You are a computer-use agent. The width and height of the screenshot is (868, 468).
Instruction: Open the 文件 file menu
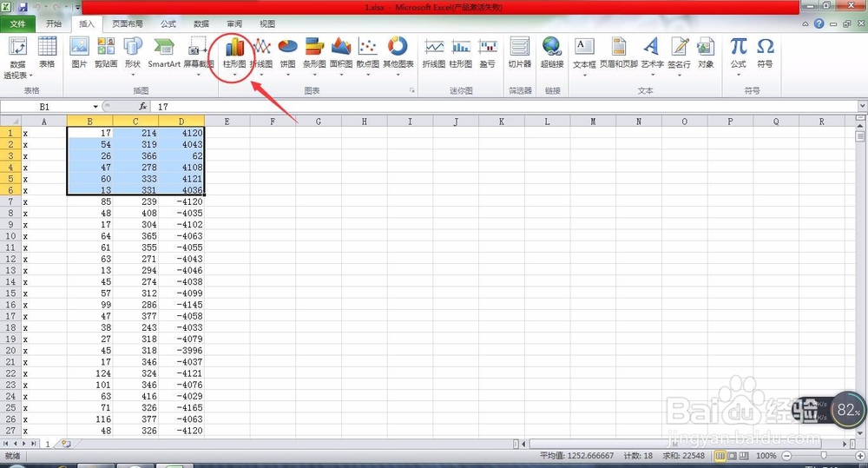(x=17, y=23)
